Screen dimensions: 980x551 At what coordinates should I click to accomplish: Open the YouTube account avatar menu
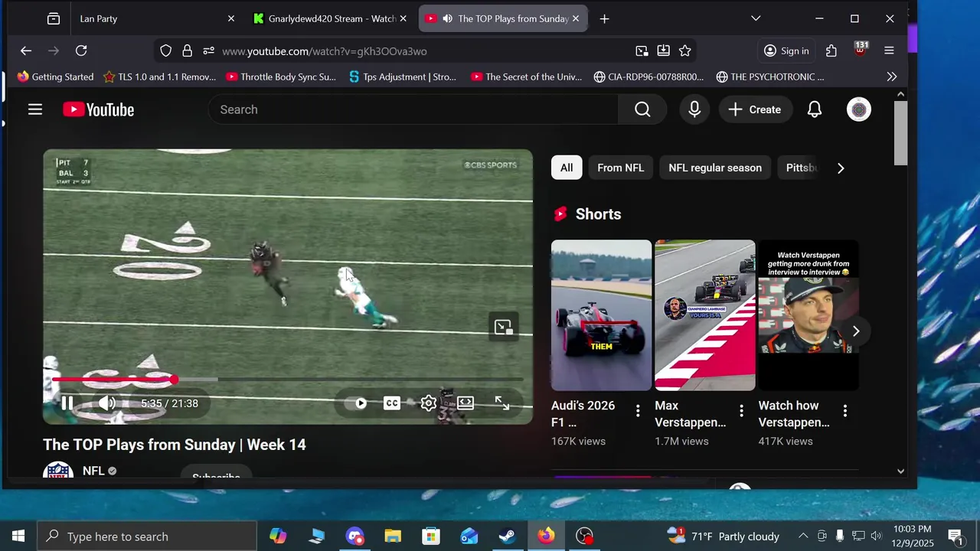(x=859, y=109)
